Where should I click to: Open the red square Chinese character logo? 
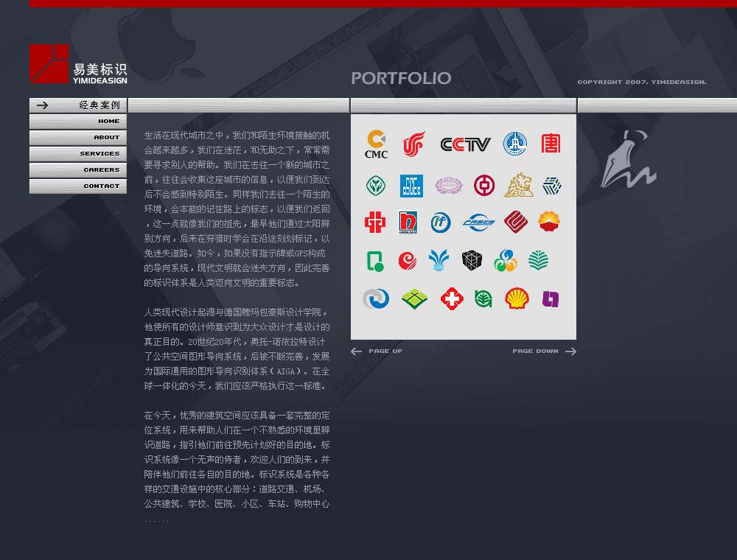pos(551,143)
